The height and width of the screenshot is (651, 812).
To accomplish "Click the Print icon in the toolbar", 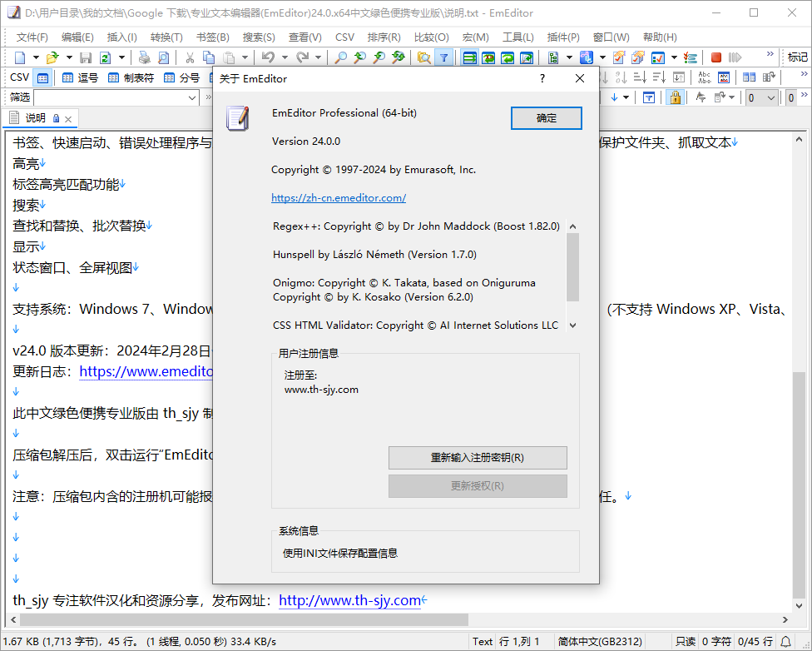I will [145, 57].
